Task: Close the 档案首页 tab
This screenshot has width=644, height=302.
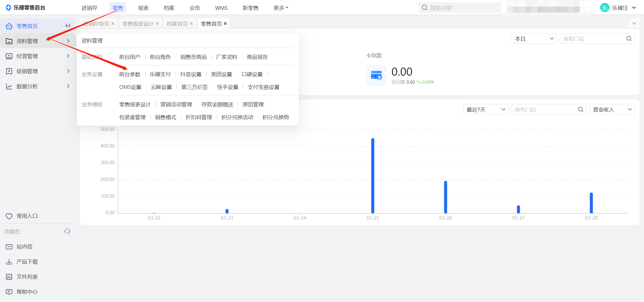Action: [x=191, y=23]
